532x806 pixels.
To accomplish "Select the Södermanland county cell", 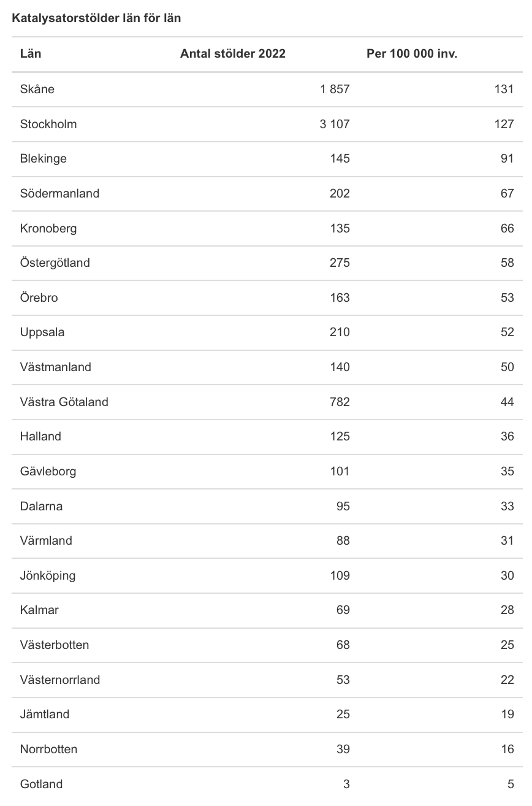I will 59,193.
